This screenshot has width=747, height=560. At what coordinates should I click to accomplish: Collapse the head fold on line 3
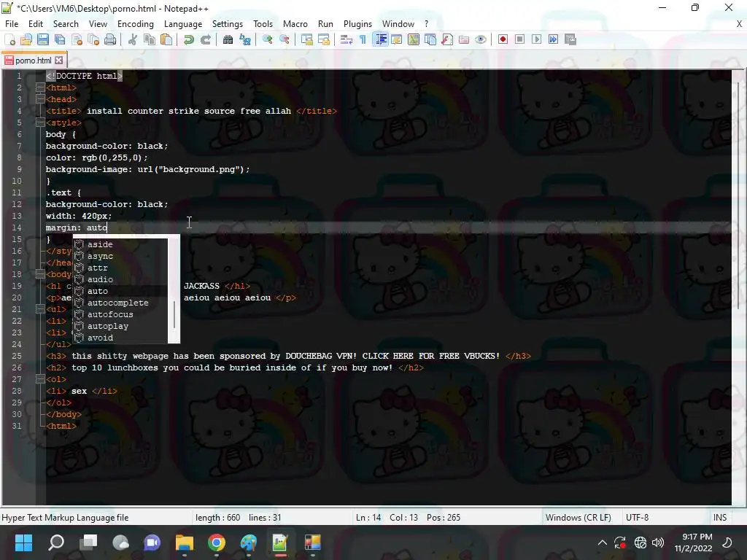pos(40,99)
